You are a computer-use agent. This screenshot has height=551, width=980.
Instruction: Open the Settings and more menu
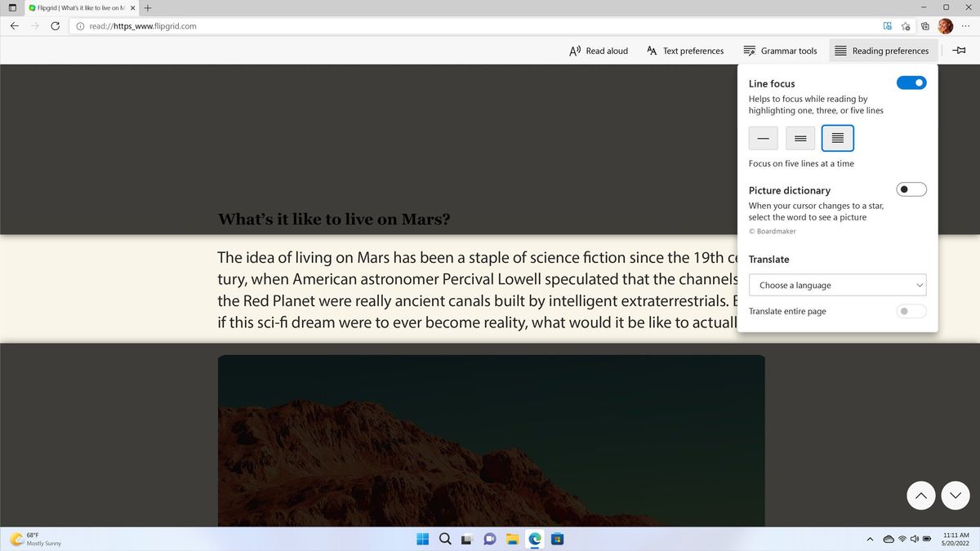(x=965, y=26)
